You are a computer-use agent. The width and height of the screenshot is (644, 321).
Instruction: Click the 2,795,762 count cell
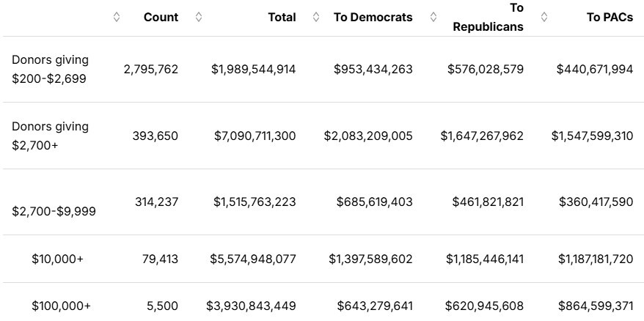(151, 69)
